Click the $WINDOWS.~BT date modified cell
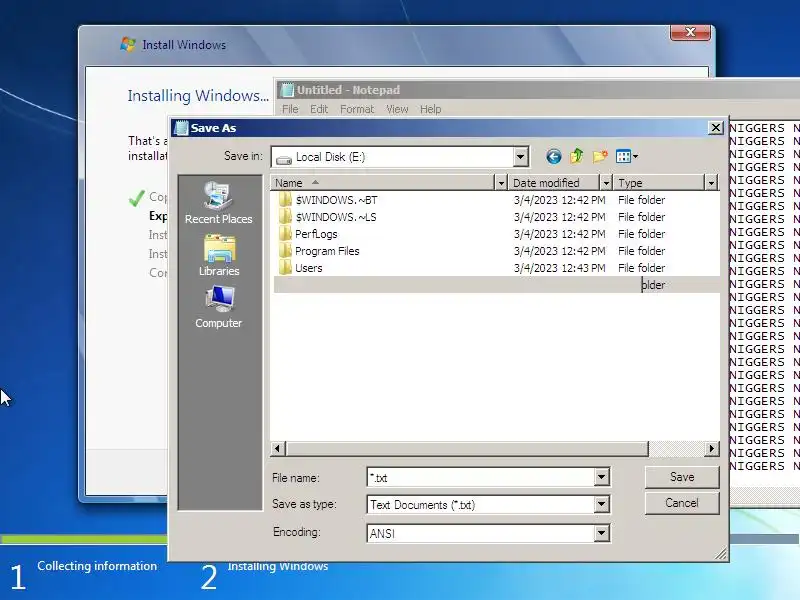800x600 pixels. tap(559, 199)
